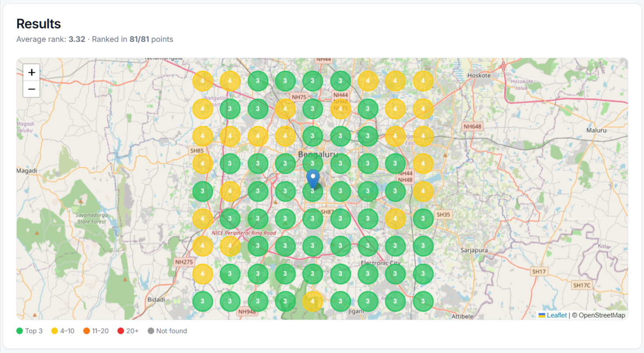644x353 pixels.
Task: Zoom in on the map
Action: point(32,72)
